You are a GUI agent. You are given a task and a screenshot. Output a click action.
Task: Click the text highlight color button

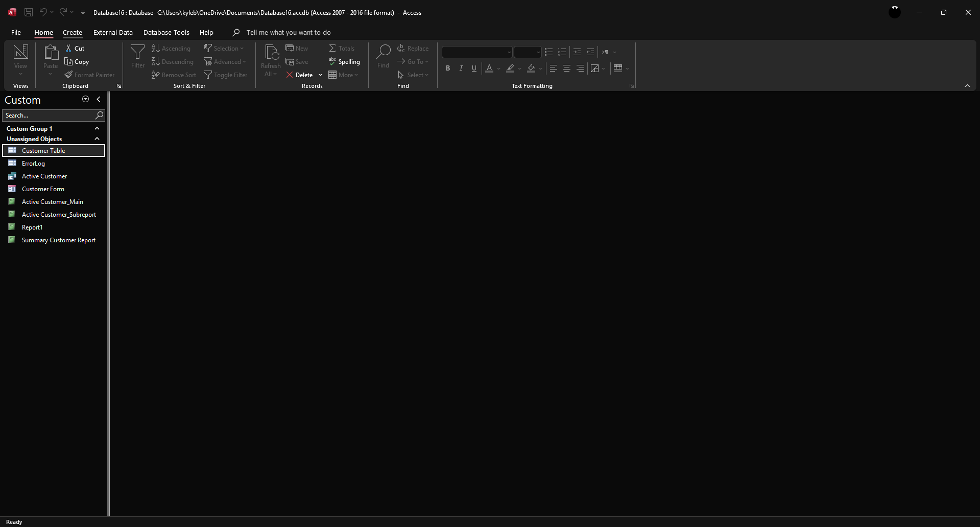tap(510, 68)
